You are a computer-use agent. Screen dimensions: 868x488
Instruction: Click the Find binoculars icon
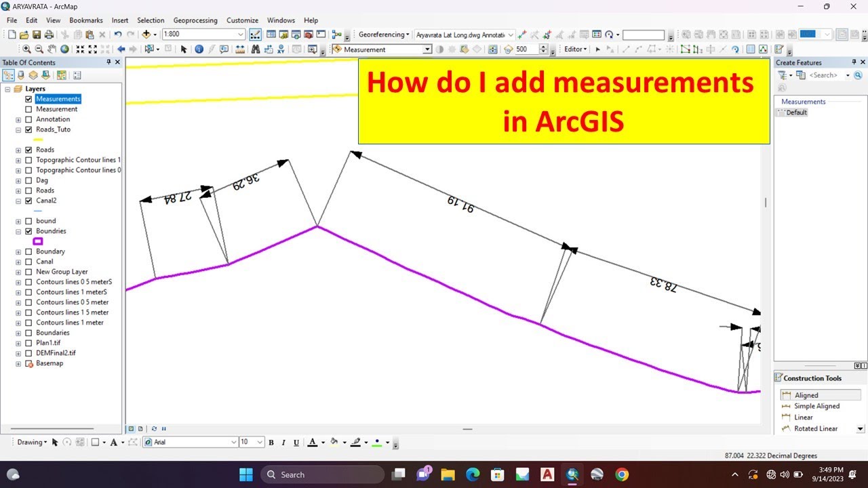pos(256,49)
